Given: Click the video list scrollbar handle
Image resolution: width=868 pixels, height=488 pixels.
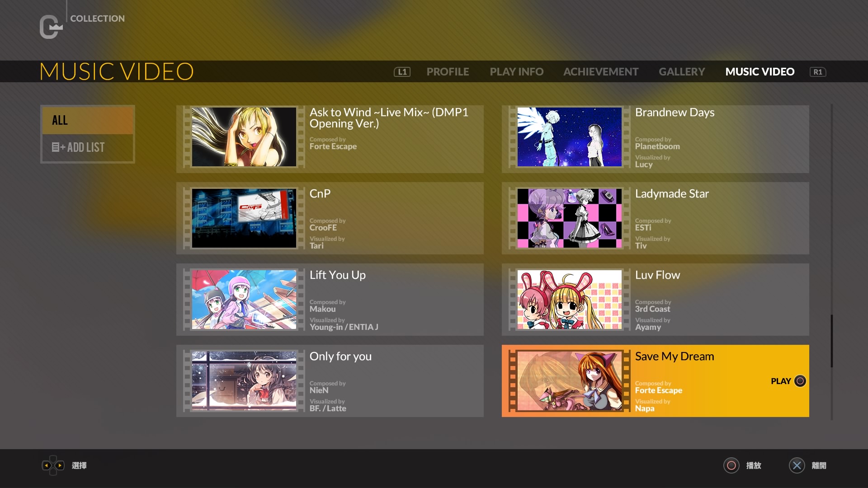Looking at the screenshot, I should coord(831,341).
